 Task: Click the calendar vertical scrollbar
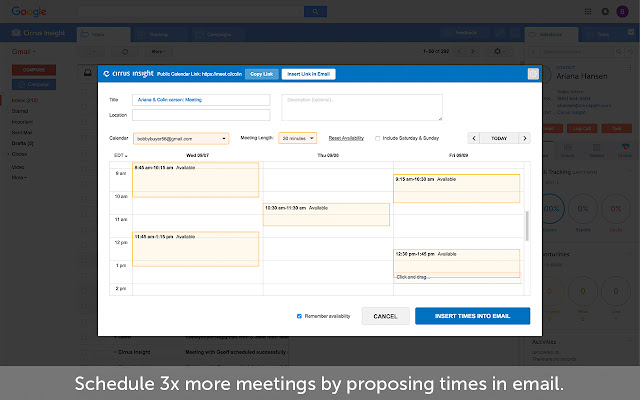tap(527, 225)
